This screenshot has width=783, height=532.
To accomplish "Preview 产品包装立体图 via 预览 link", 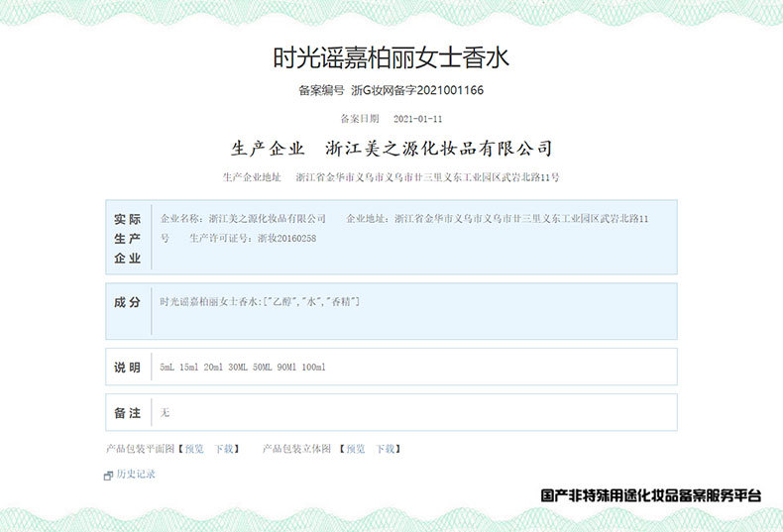I will pyautogui.click(x=356, y=449).
